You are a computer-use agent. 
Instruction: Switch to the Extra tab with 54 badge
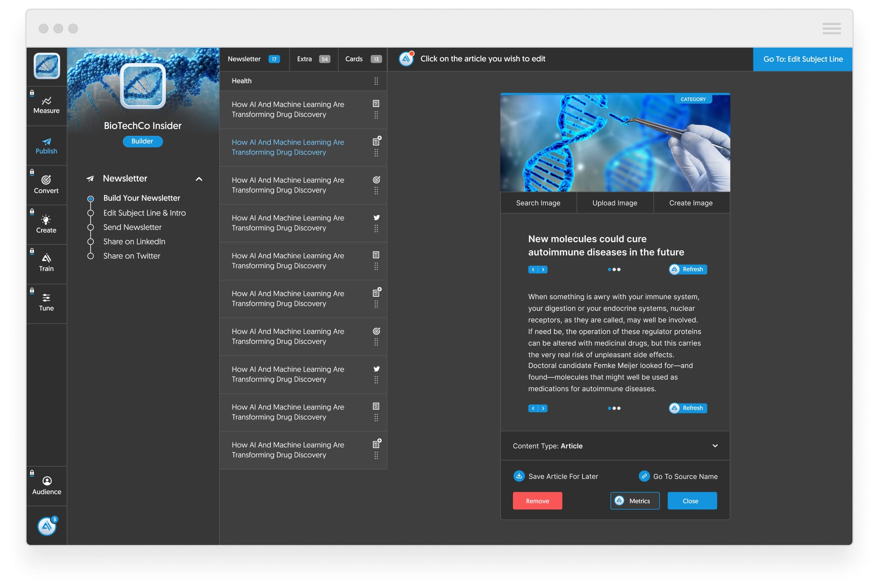tap(313, 59)
